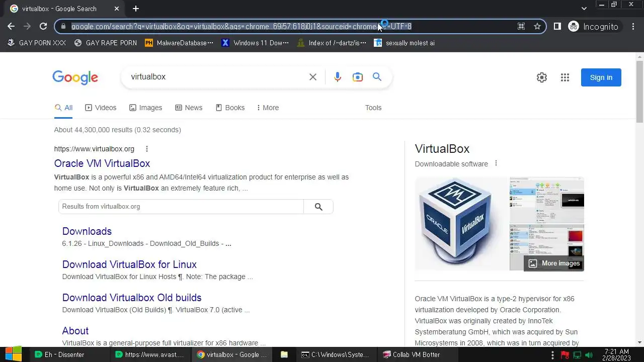Image resolution: width=644 pixels, height=362 pixels.
Task: Open the Downloads sitelink
Action: coord(87,231)
